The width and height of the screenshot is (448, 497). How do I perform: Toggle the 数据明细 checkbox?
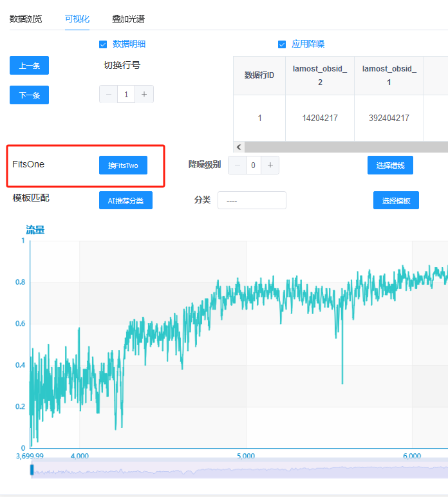pyautogui.click(x=102, y=44)
